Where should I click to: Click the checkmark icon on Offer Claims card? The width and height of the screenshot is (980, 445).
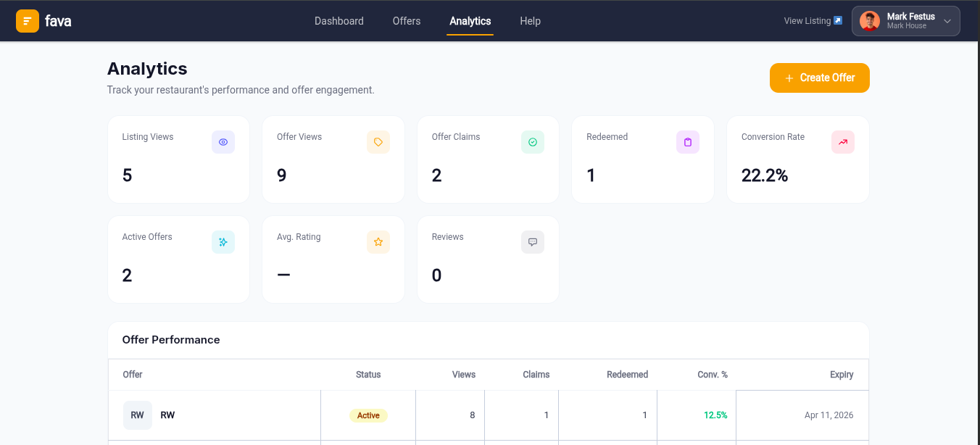click(x=533, y=142)
